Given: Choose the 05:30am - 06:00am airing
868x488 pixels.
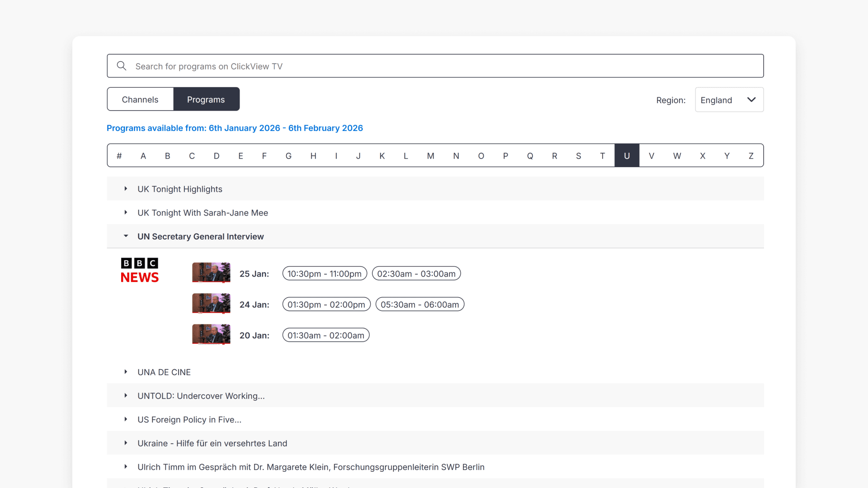Looking at the screenshot, I should (420, 305).
